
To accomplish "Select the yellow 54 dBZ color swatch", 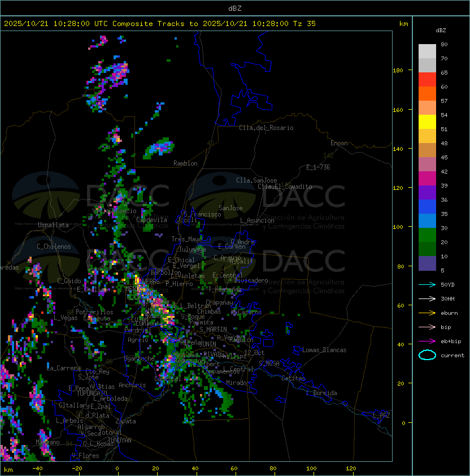I will point(427,122).
